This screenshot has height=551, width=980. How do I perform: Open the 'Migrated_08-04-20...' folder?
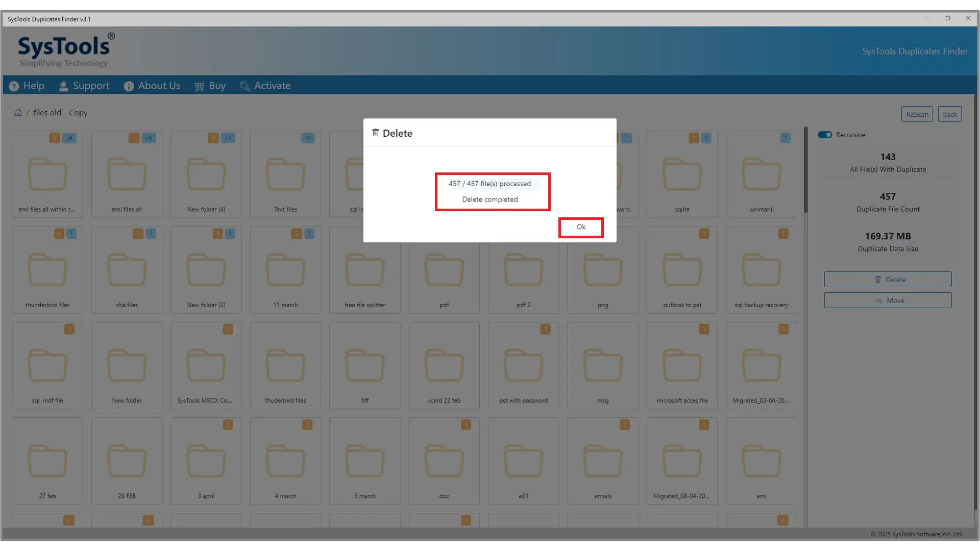pos(682,461)
